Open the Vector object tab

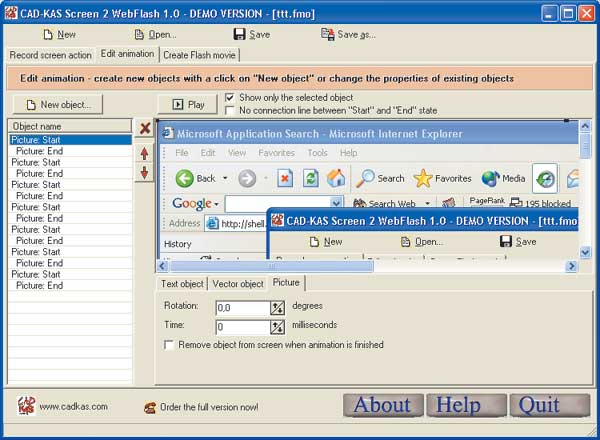238,284
